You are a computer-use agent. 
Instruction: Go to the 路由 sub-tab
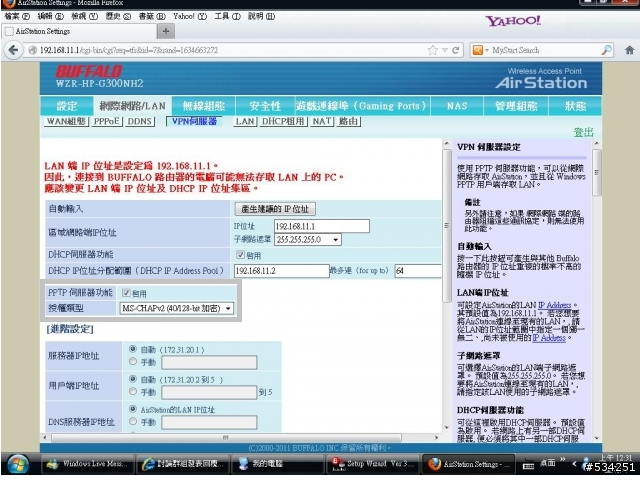[x=348, y=121]
